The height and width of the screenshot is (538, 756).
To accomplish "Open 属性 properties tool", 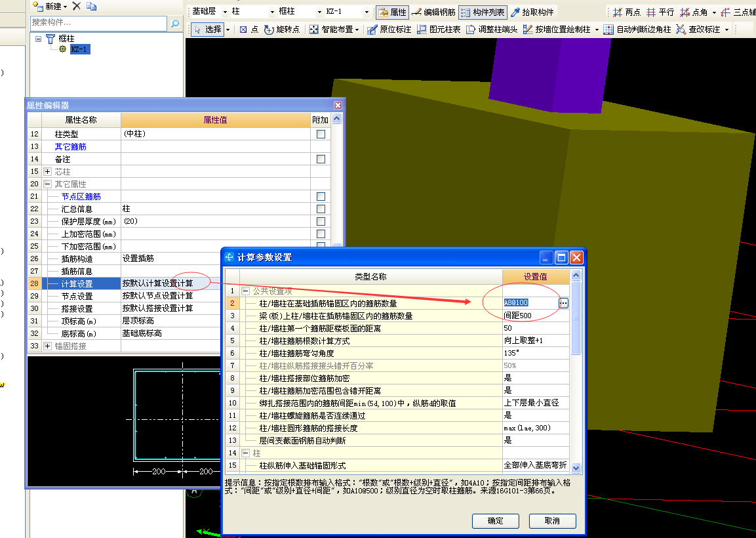I will (x=393, y=12).
